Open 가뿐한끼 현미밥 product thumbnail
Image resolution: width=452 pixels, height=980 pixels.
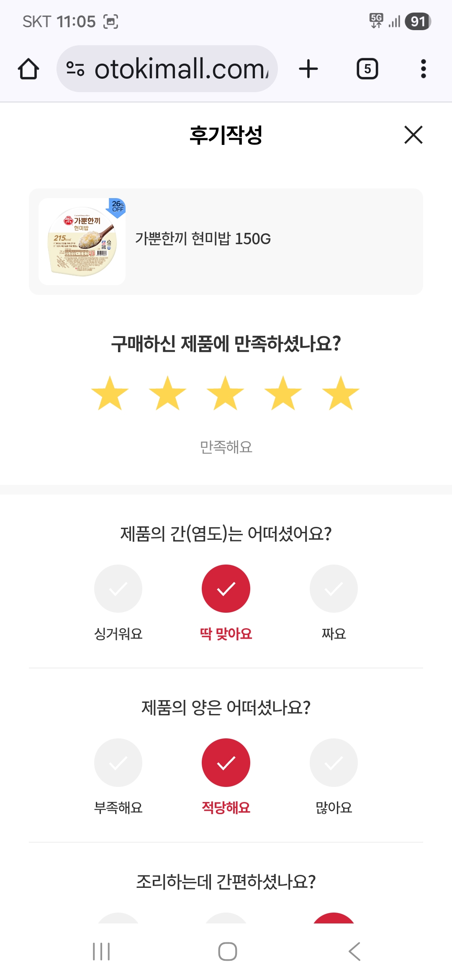(x=82, y=242)
